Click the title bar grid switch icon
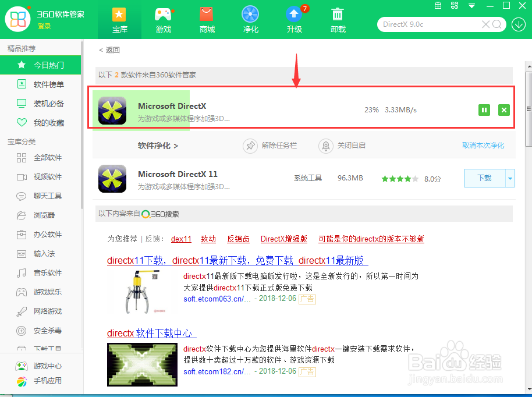Viewport: 532px width, 397px height. point(455,5)
